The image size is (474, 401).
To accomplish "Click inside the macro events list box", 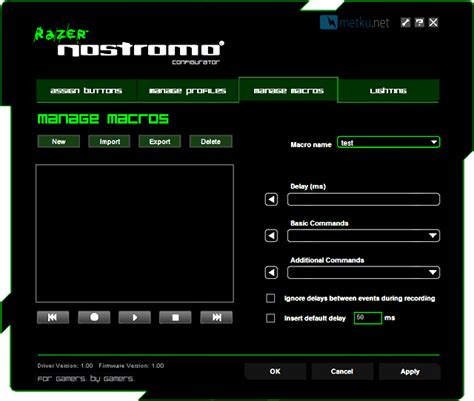I will pyautogui.click(x=135, y=233).
